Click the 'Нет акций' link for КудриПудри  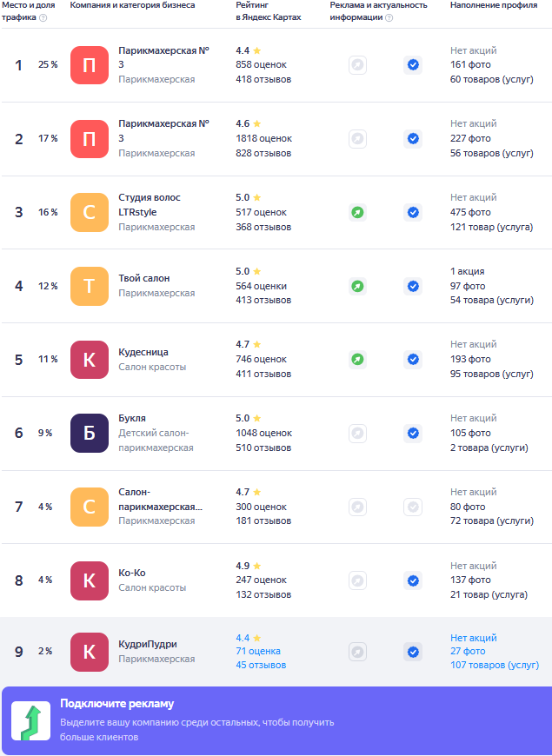coord(474,638)
